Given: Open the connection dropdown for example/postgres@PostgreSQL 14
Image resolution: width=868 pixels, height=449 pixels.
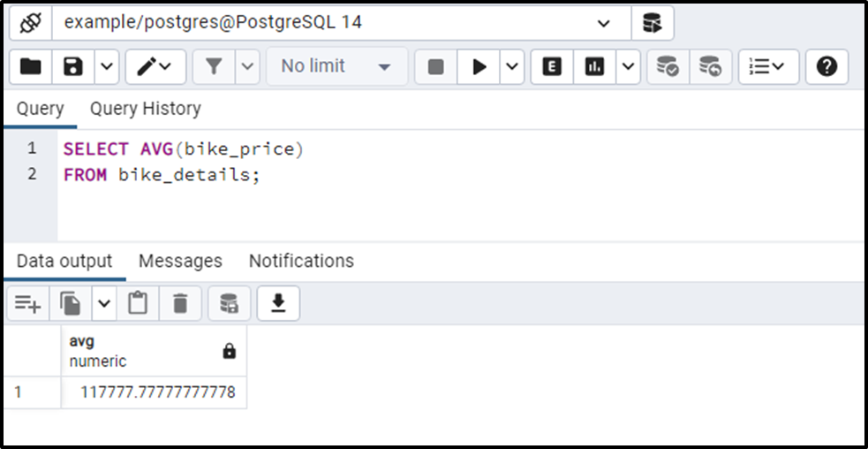Looking at the screenshot, I should click(x=604, y=23).
